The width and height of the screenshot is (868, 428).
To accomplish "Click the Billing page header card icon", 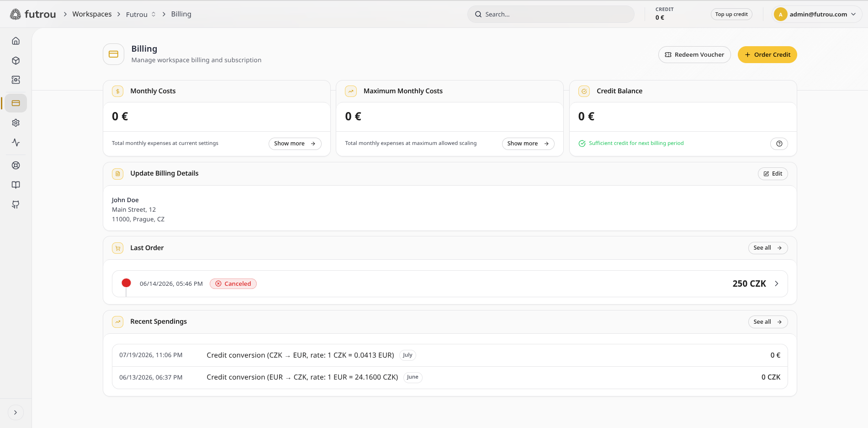I will (114, 54).
